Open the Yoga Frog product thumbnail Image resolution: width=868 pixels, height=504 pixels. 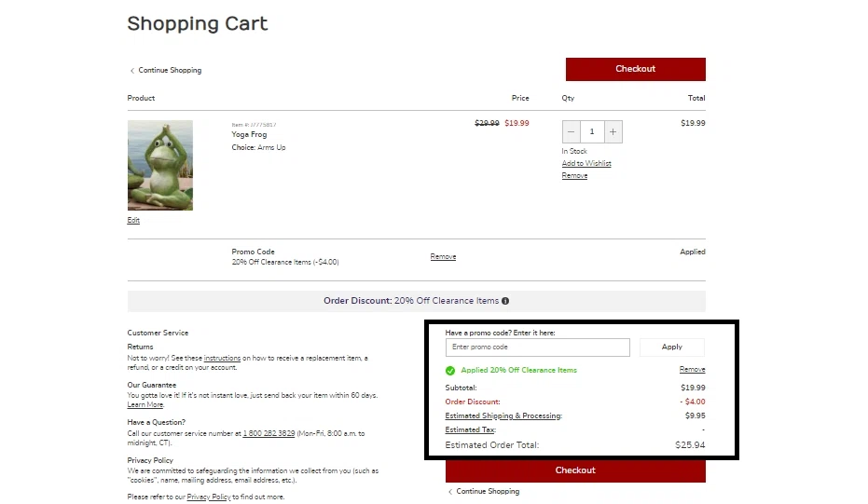[x=160, y=165]
